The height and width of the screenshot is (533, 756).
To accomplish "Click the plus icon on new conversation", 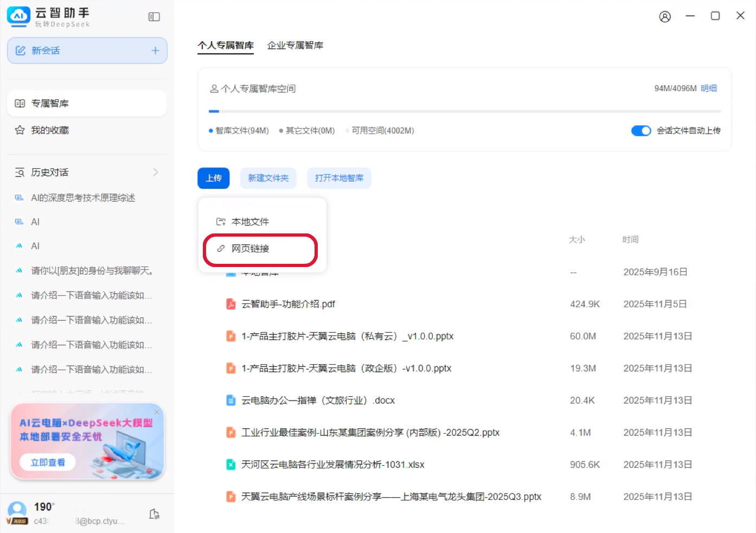I will coord(155,50).
